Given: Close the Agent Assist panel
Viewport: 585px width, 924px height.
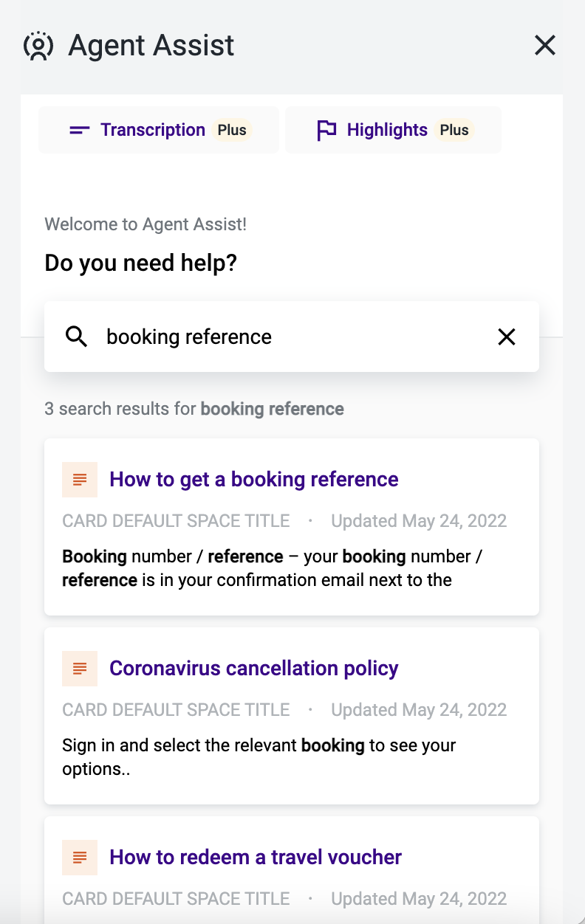Looking at the screenshot, I should tap(544, 45).
